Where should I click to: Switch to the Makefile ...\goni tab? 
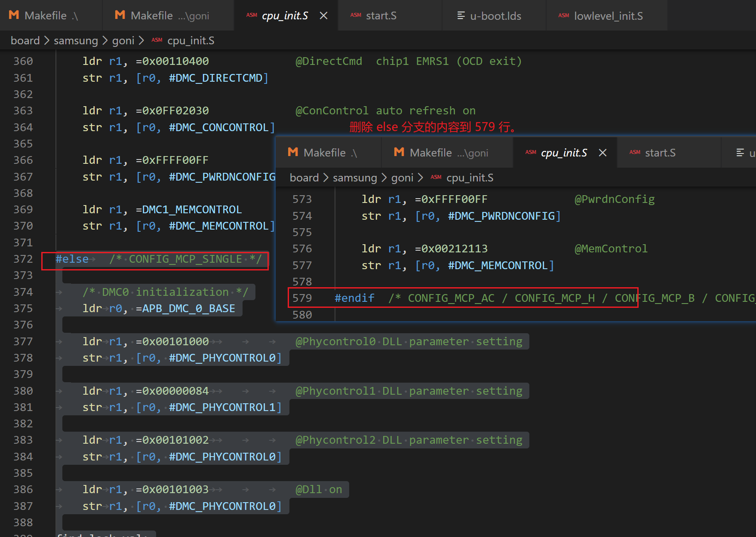click(x=168, y=15)
